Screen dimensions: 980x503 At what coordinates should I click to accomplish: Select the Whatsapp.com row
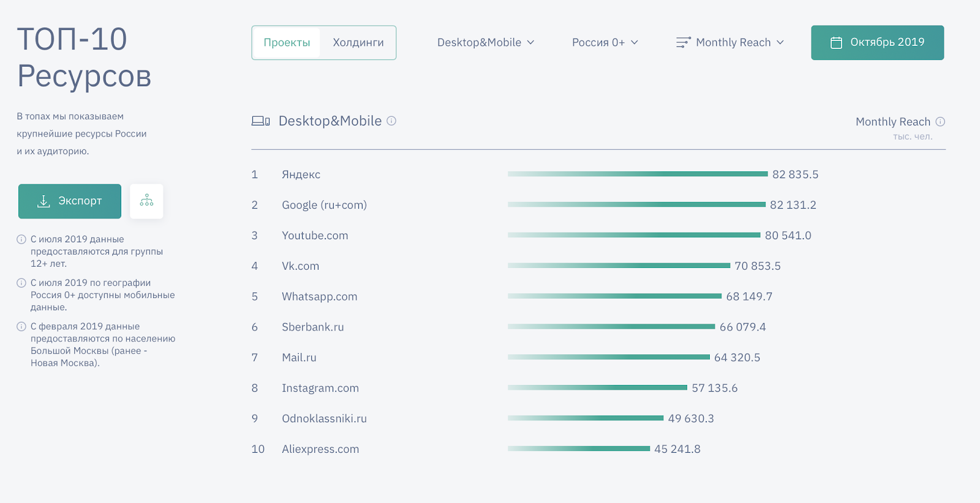(598, 297)
